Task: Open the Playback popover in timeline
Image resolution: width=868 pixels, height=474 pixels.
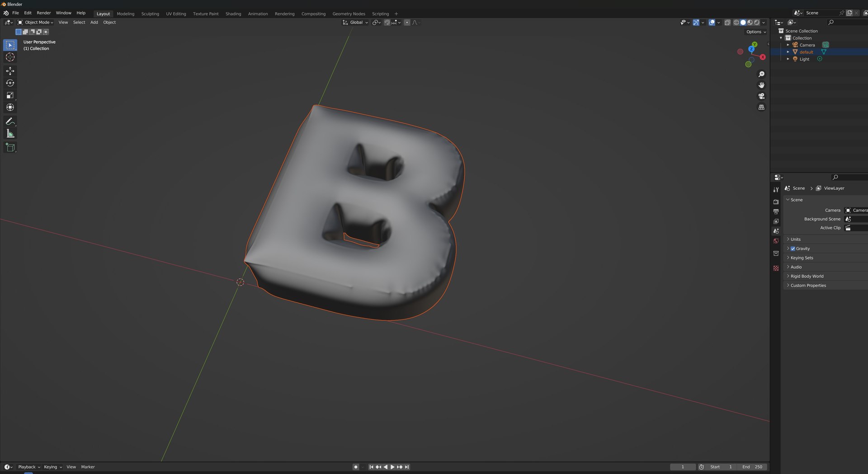Action: tap(29, 467)
